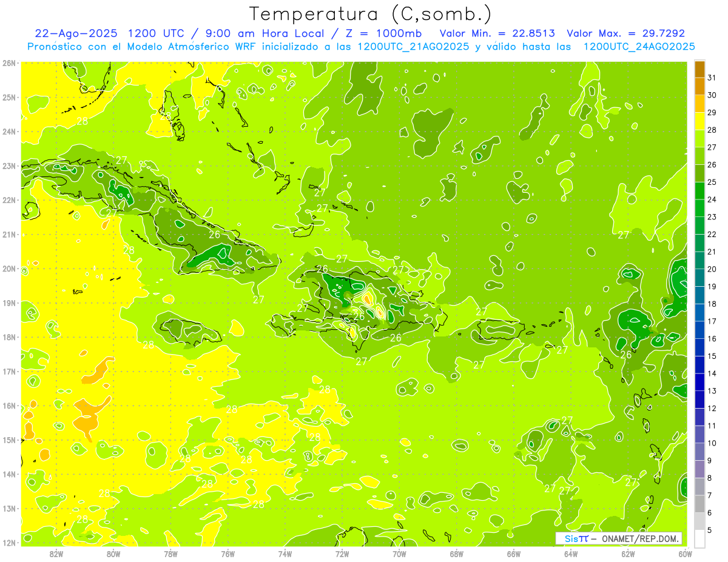Viewport: 728px width, 562px height.
Task: Click the longitude axis label "78W"
Action: (170, 554)
